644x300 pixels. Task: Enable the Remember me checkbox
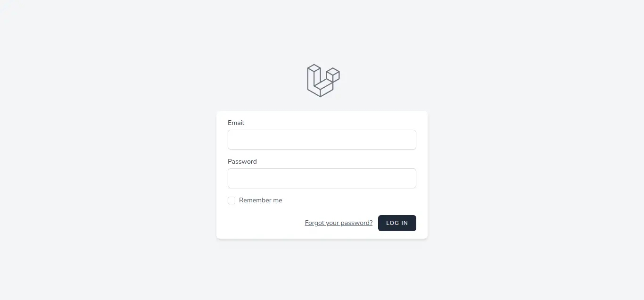[x=231, y=200]
